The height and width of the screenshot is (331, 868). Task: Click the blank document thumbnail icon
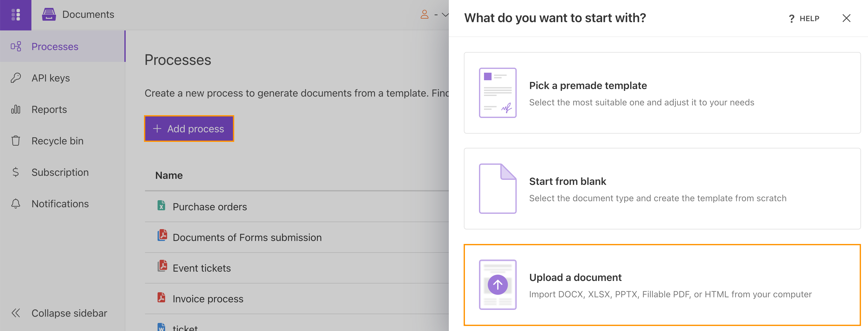click(x=498, y=189)
